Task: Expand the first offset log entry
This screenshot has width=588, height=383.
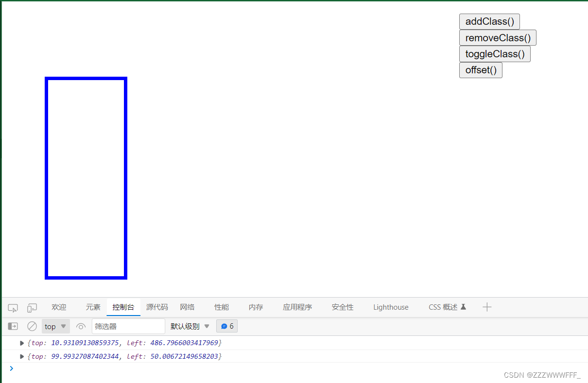Action: (x=21, y=342)
